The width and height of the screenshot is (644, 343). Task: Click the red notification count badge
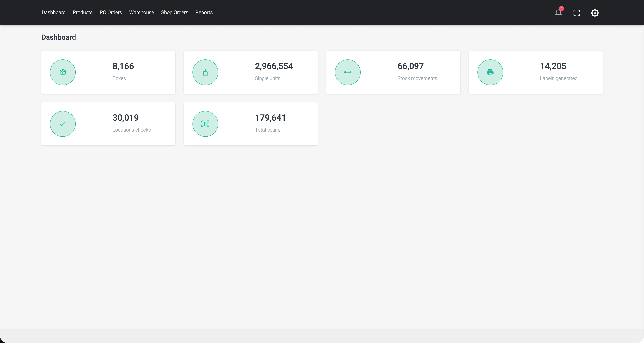point(561,9)
